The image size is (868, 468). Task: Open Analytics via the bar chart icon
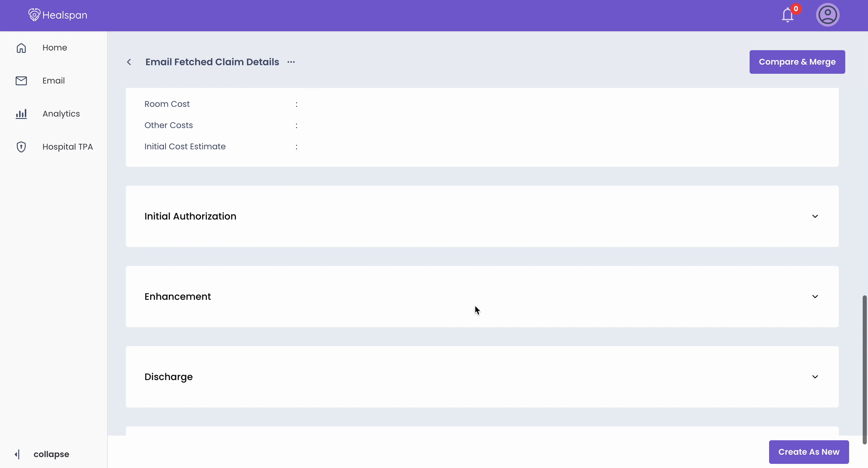coord(21,114)
